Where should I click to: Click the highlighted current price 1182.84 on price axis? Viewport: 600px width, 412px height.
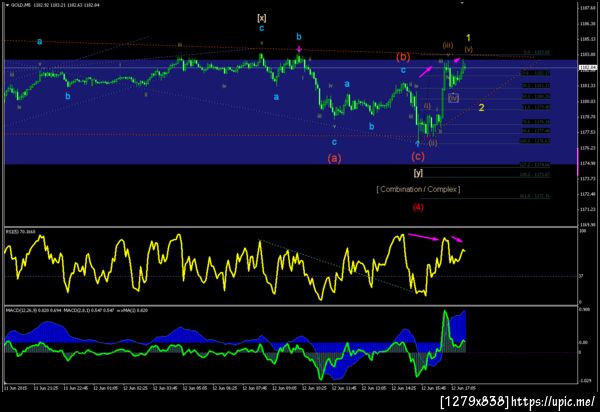pos(588,68)
